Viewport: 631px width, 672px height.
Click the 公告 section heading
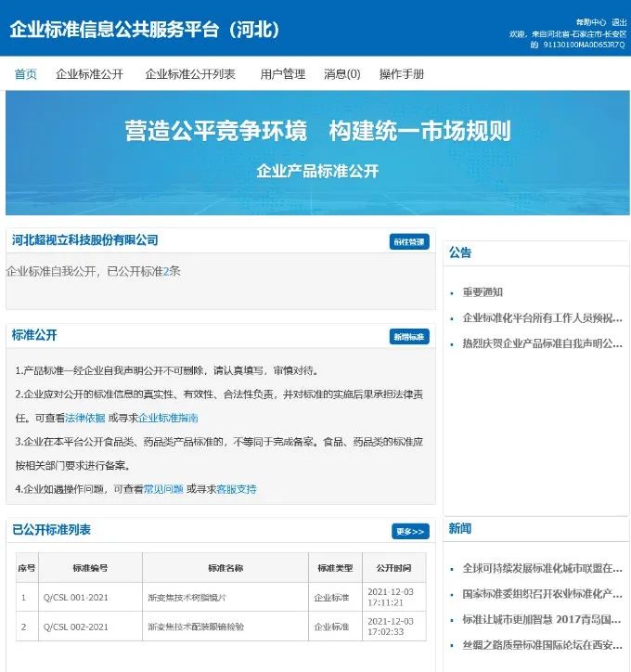(460, 252)
